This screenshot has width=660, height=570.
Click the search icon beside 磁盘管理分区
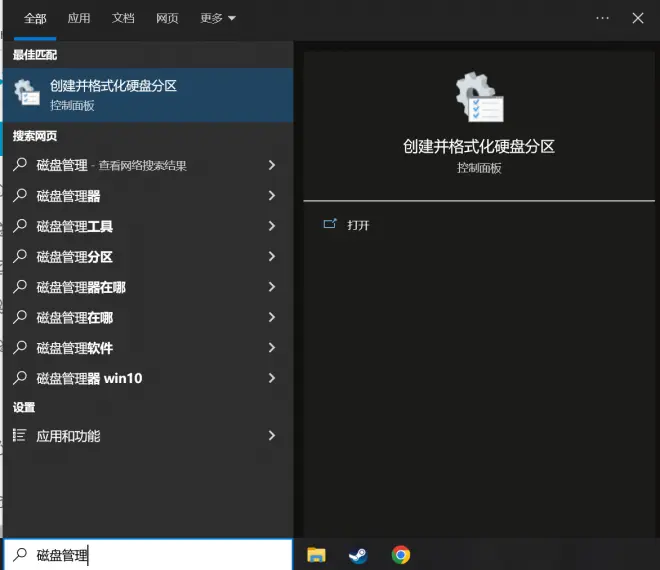pyautogui.click(x=20, y=256)
